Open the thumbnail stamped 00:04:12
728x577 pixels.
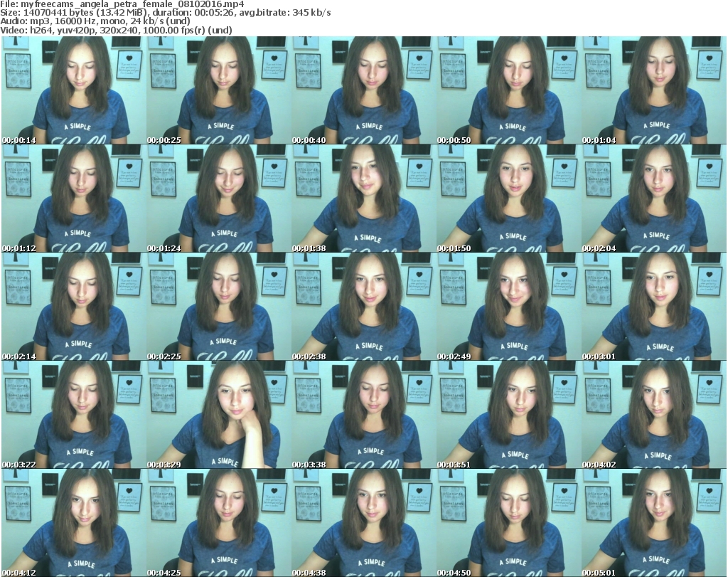pos(74,523)
